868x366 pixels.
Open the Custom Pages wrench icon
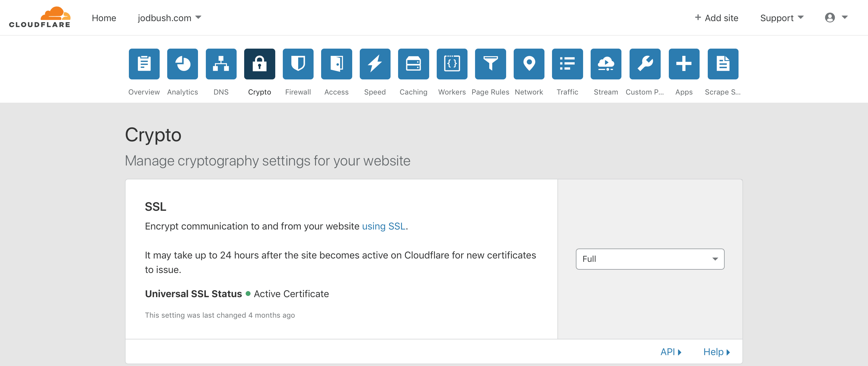click(645, 64)
